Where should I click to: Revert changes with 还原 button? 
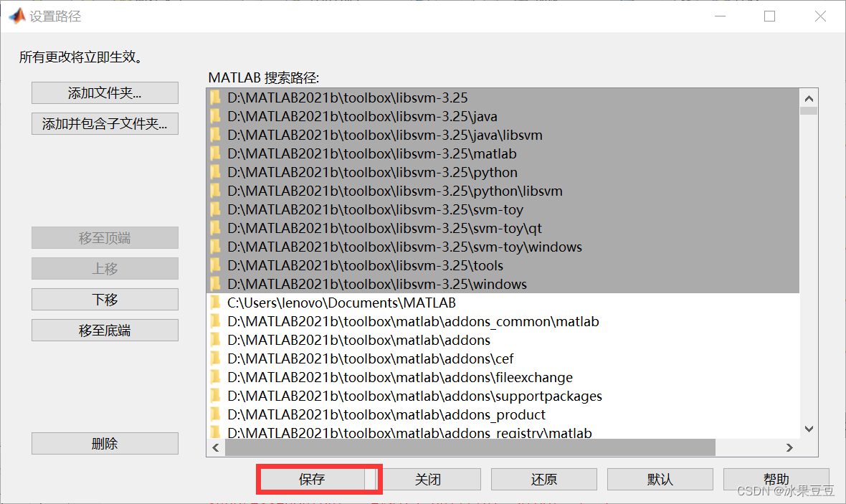(x=544, y=479)
